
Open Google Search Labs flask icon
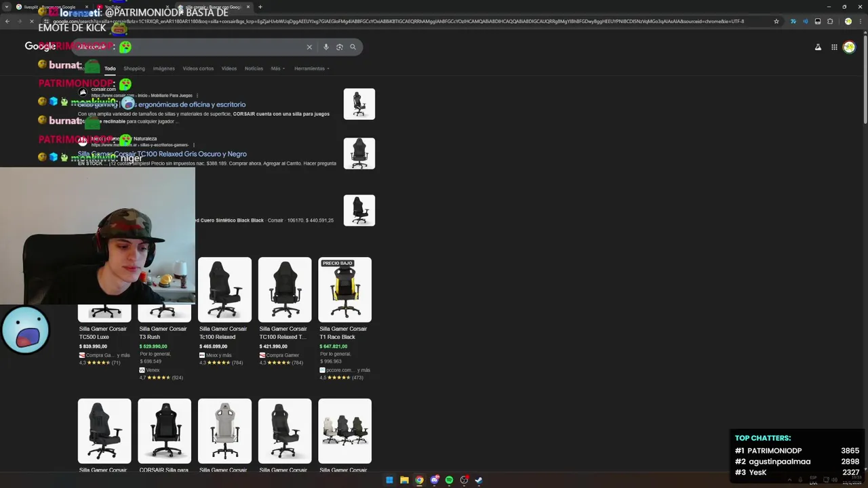point(818,47)
